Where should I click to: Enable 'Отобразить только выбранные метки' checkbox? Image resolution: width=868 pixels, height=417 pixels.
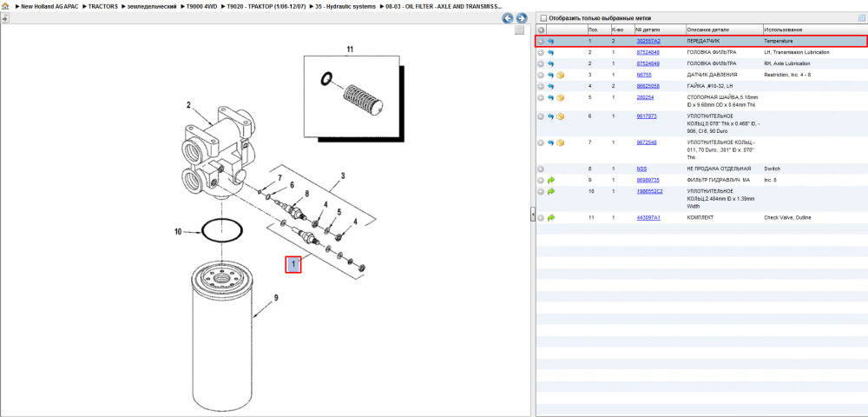543,17
